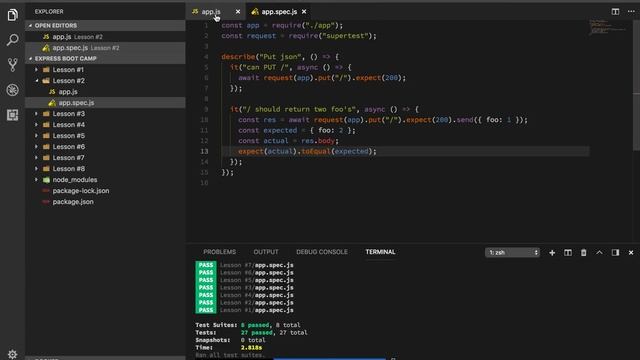Kill the terminal with trash icon

pyautogui.click(x=584, y=253)
